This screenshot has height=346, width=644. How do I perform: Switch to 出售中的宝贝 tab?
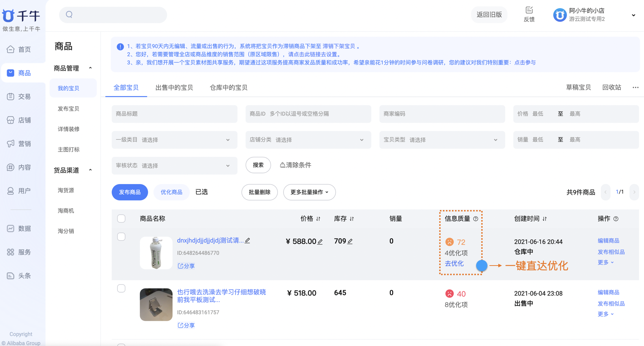(174, 88)
